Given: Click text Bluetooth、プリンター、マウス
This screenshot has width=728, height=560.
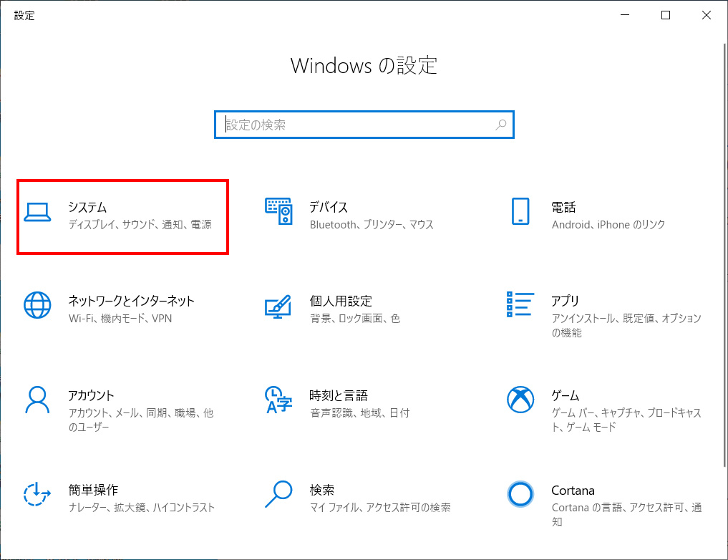Looking at the screenshot, I should pos(372,225).
